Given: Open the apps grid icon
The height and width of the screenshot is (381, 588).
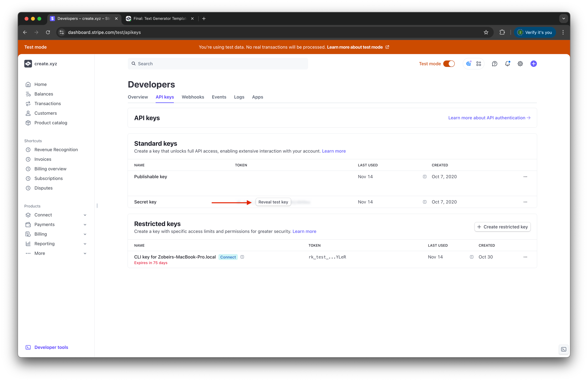Looking at the screenshot, I should click(x=479, y=64).
